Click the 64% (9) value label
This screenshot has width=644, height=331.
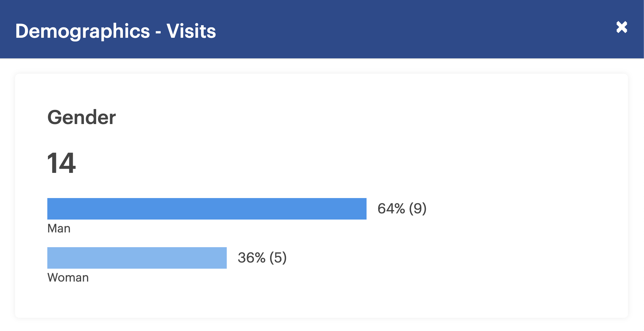pos(402,208)
